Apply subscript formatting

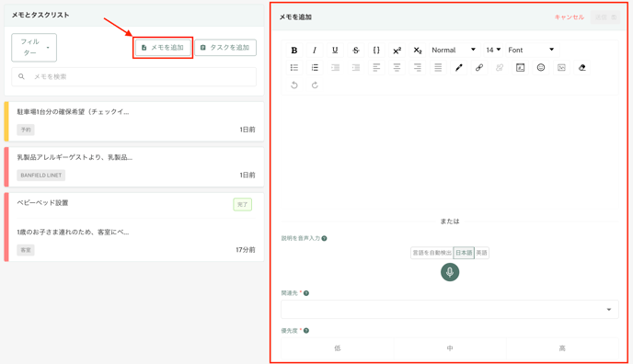pyautogui.click(x=418, y=50)
